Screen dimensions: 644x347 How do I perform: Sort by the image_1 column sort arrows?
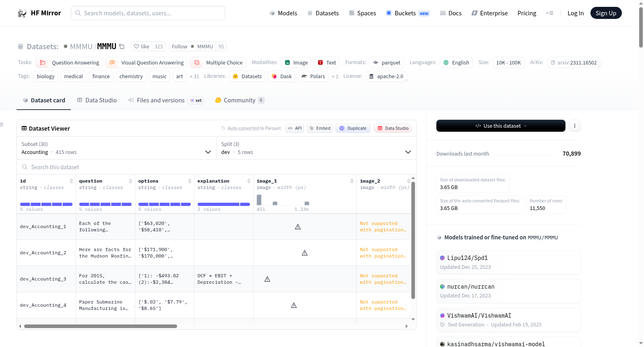pos(352,181)
